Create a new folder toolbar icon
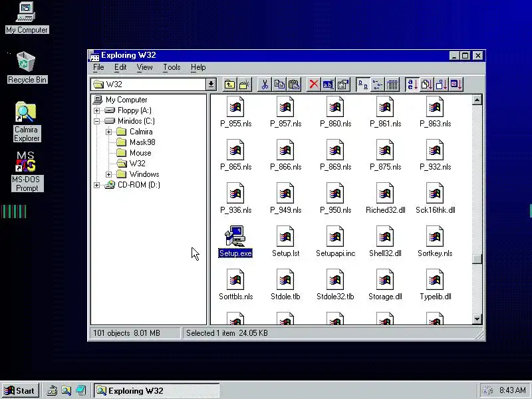This screenshot has height=399, width=532. point(244,84)
